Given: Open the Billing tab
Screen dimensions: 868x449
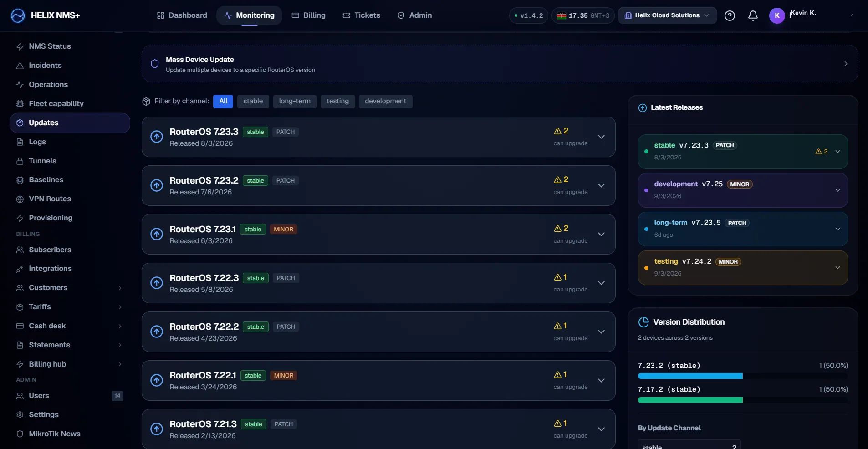Looking at the screenshot, I should click(x=309, y=15).
